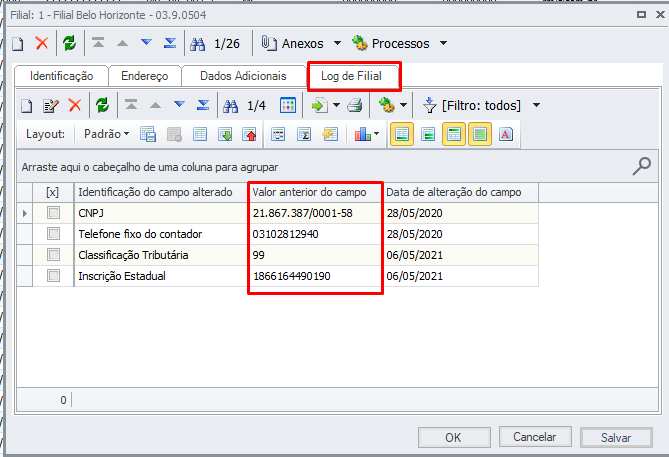Image resolution: width=669 pixels, height=457 pixels.
Task: Click the sum totals icon in layout toolbar
Action: (304, 134)
